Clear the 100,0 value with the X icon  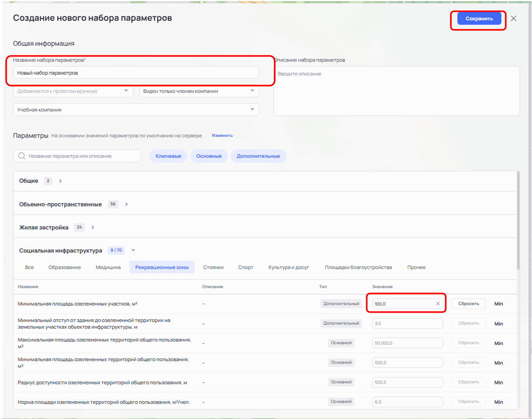(x=438, y=304)
